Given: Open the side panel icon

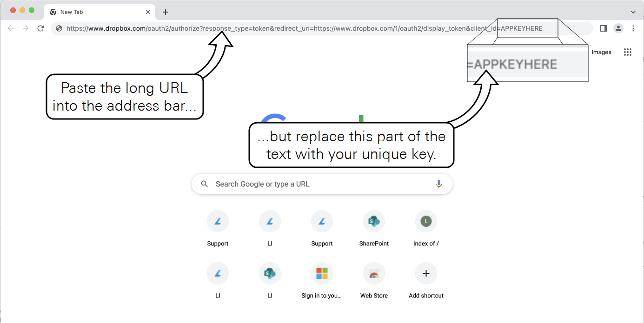Looking at the screenshot, I should [604, 28].
